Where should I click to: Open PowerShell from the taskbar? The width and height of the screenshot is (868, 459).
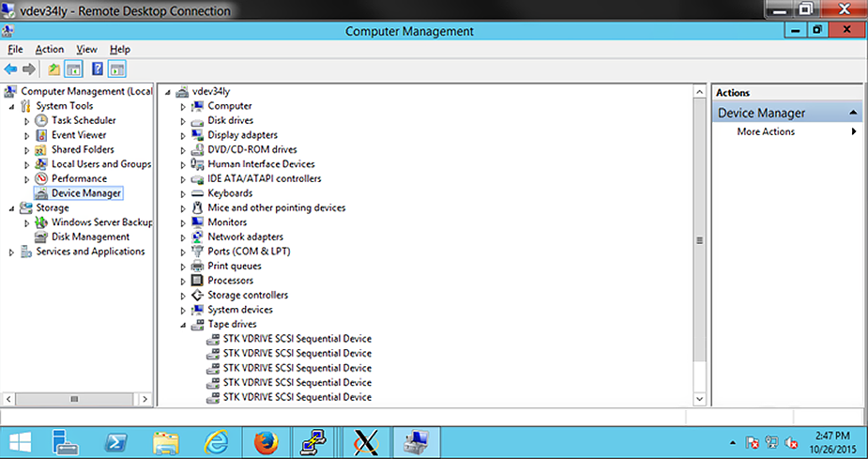click(x=116, y=442)
